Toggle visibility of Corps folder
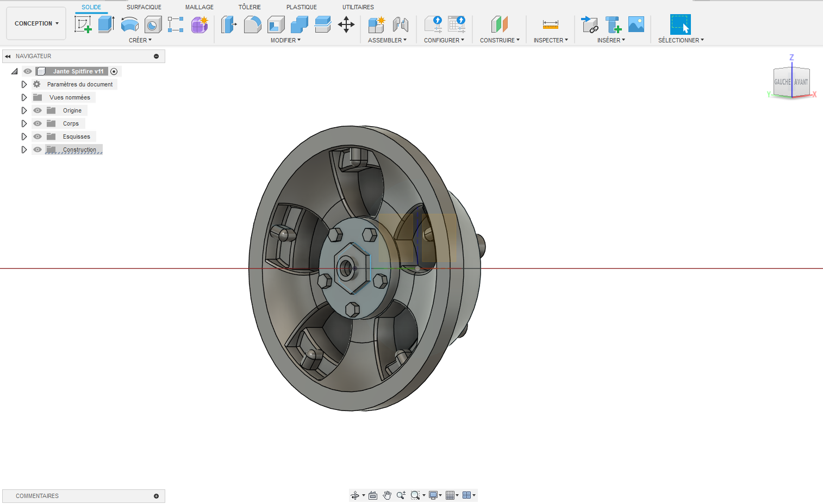 (x=38, y=123)
